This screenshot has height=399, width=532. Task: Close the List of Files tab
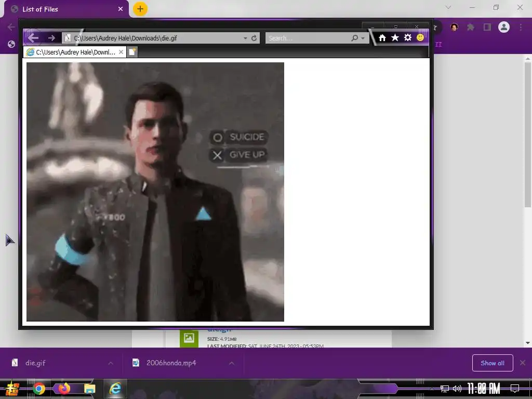[121, 9]
